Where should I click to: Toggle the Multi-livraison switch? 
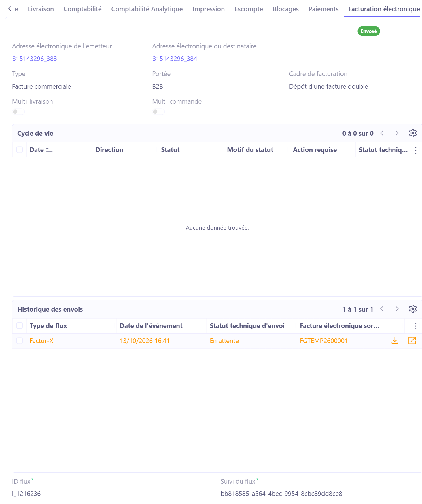[x=18, y=112]
